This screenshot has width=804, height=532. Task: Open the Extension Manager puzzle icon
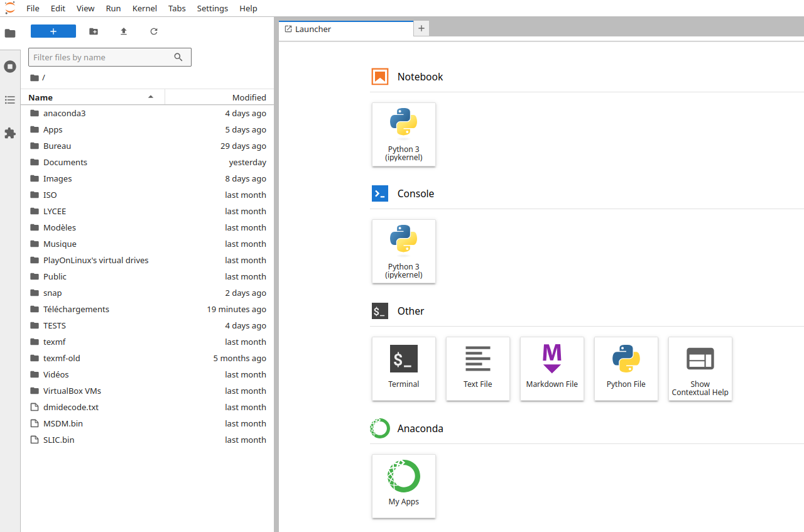point(10,133)
